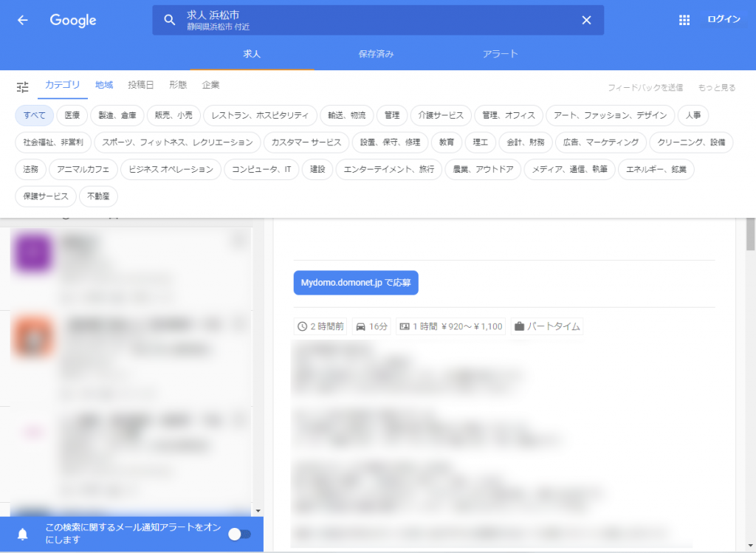Expand the 投稿日 filter
This screenshot has width=756, height=553.
point(141,86)
